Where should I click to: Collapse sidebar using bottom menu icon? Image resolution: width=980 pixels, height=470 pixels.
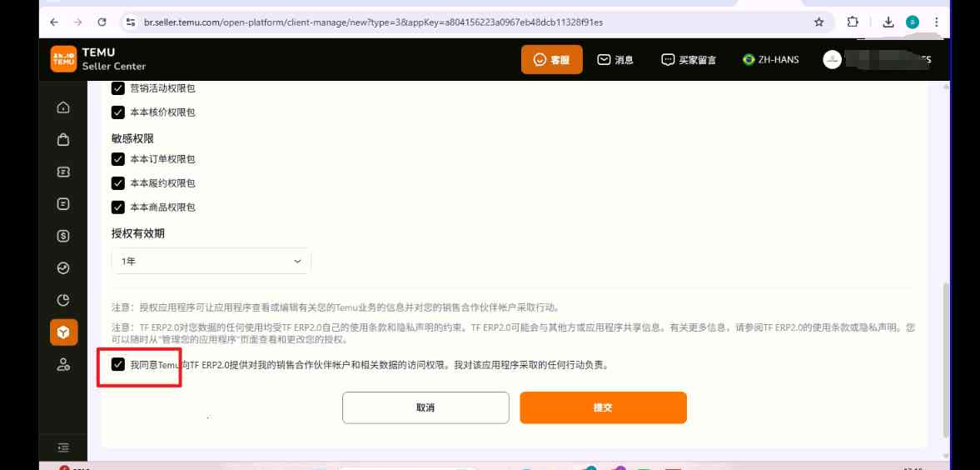(63, 448)
